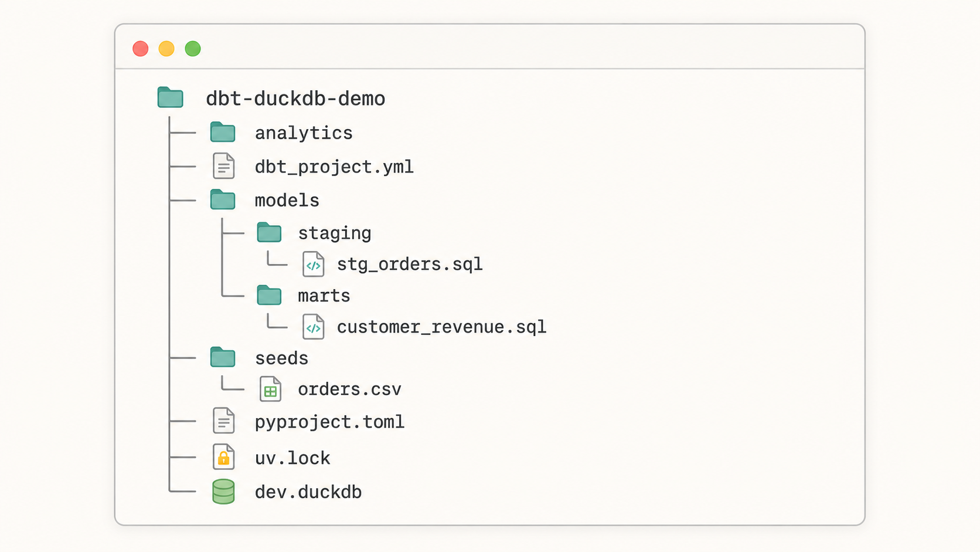This screenshot has height=552, width=980.
Task: Click the analytics folder icon
Action: 223,132
